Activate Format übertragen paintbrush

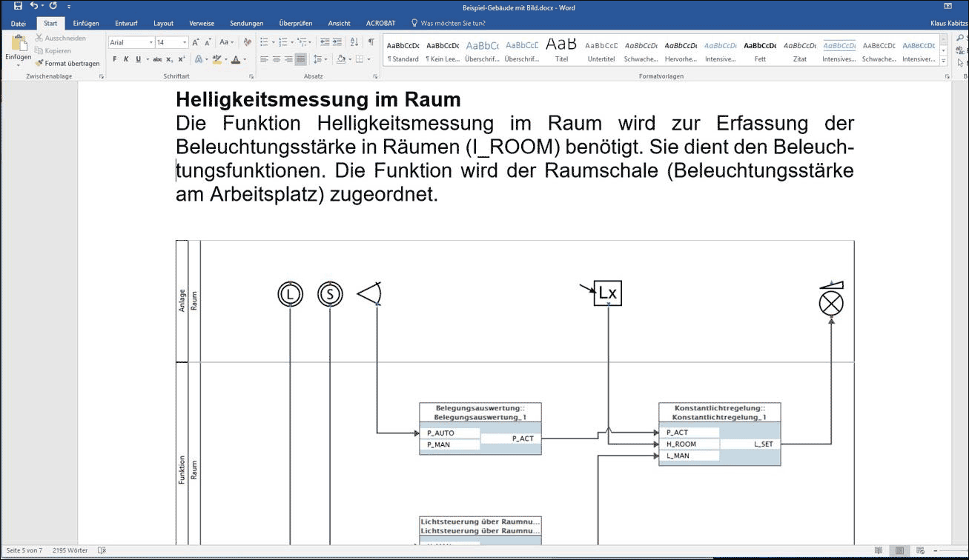(67, 63)
